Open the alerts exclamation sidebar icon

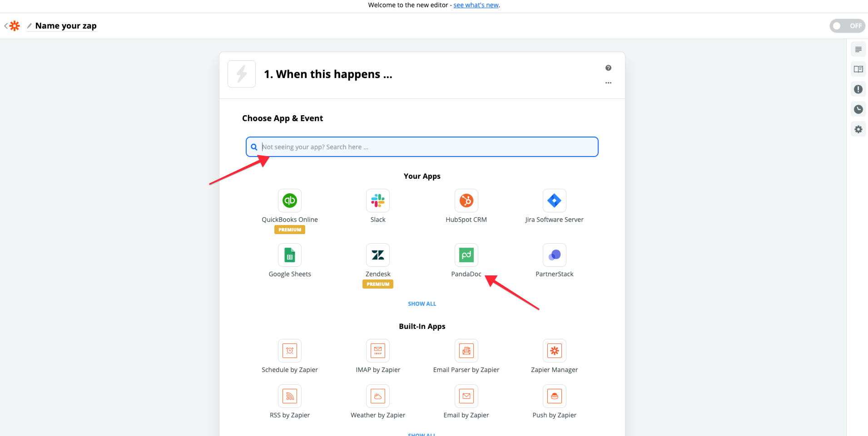click(858, 89)
